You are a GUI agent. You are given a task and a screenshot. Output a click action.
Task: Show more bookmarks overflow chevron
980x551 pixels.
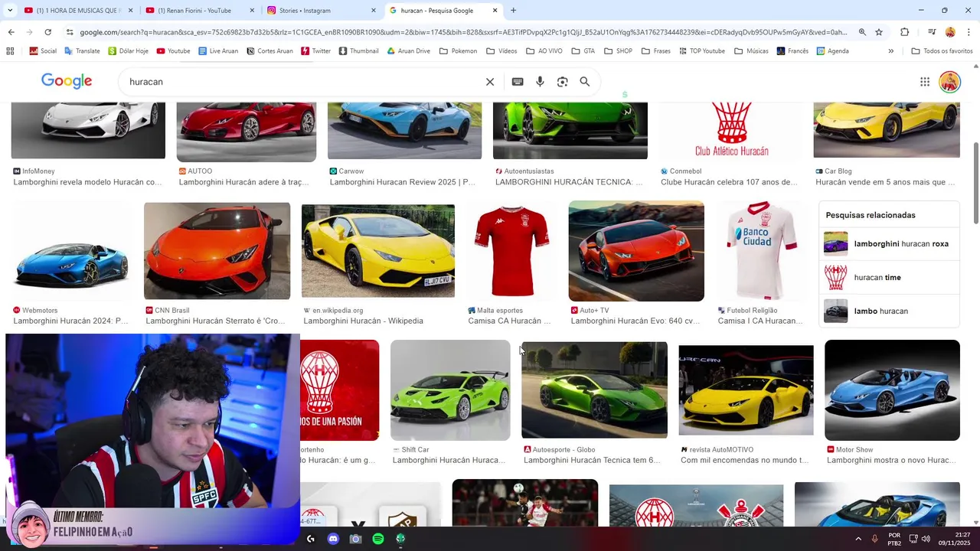coord(890,51)
